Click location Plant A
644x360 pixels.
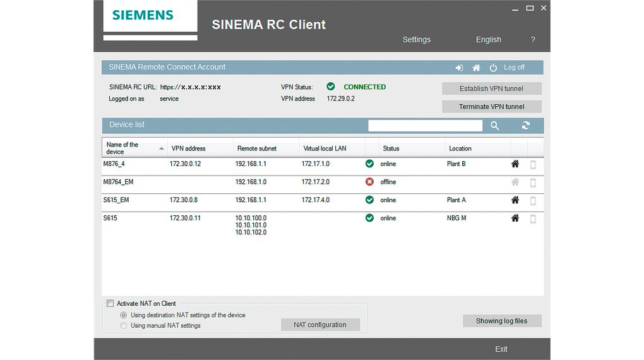click(456, 200)
